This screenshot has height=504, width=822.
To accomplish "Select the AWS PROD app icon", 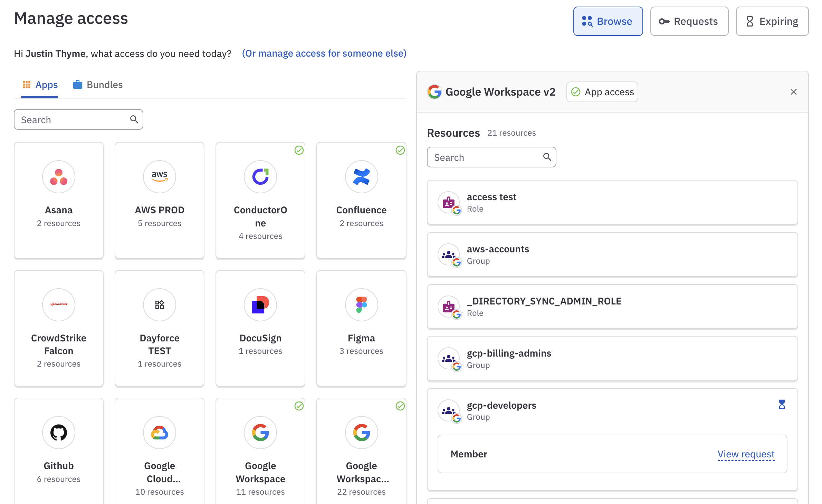I will (160, 177).
